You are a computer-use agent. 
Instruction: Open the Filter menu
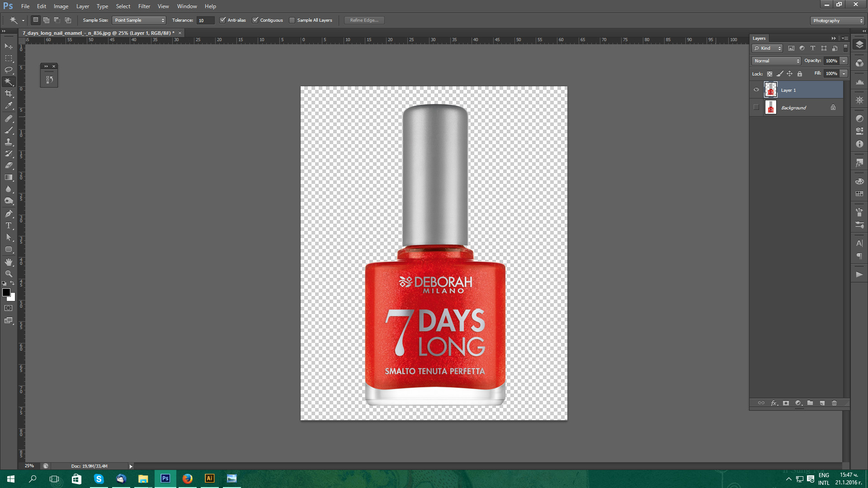pyautogui.click(x=144, y=6)
